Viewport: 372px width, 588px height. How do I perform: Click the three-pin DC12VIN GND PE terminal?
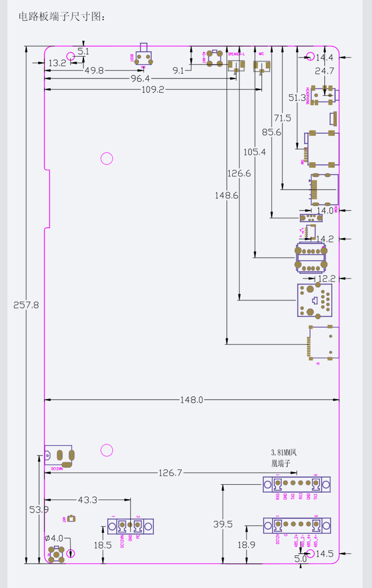(130, 525)
